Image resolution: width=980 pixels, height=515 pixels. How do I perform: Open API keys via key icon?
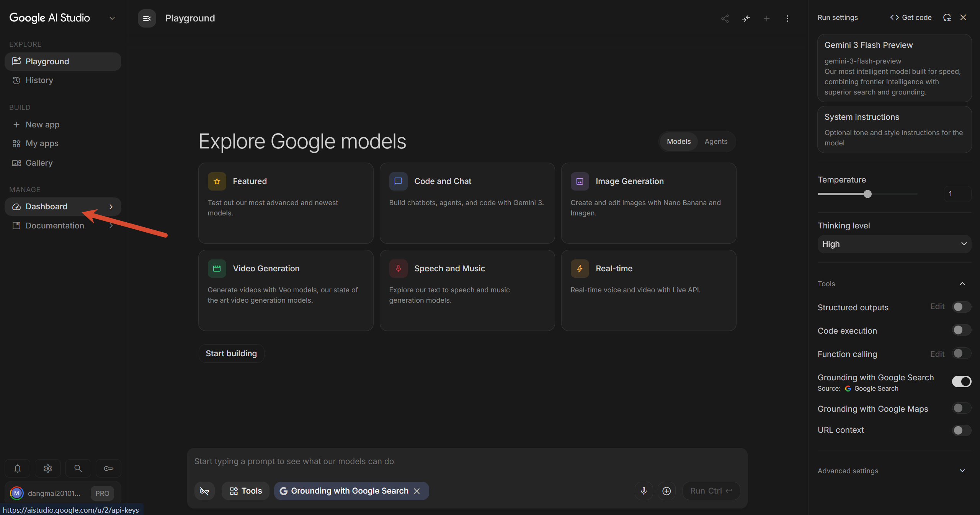pos(109,468)
